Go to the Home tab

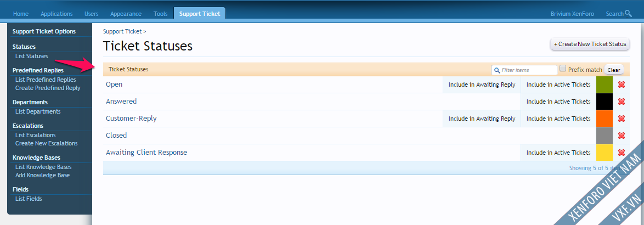21,14
